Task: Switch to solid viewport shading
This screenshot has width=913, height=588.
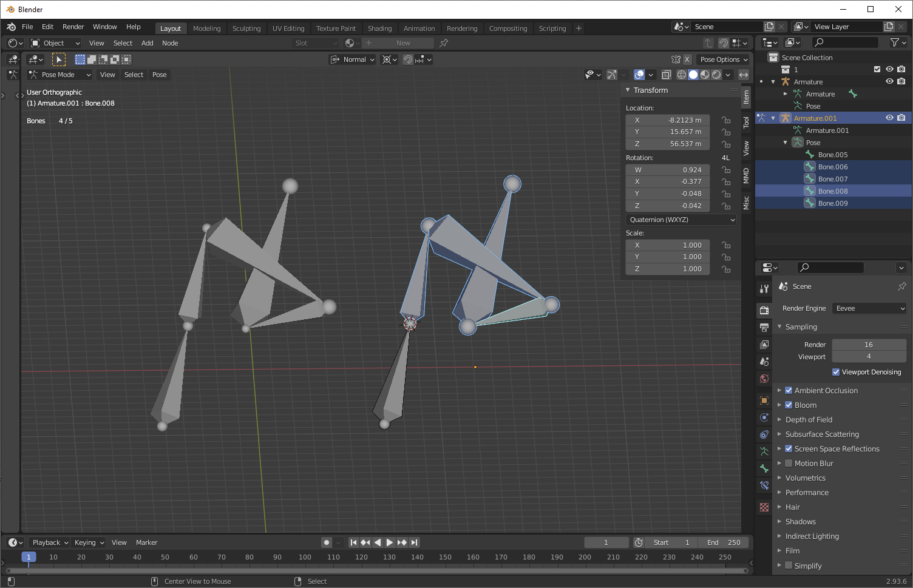Action: point(693,75)
